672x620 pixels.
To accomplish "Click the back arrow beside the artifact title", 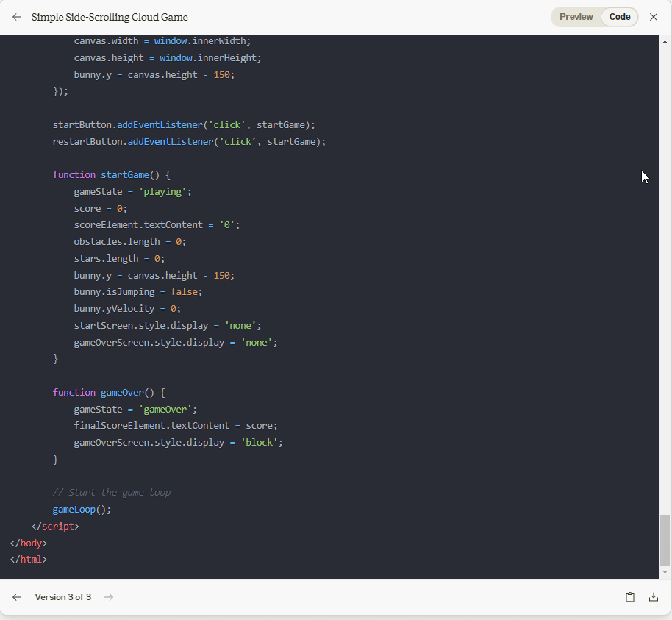I will coord(17,17).
